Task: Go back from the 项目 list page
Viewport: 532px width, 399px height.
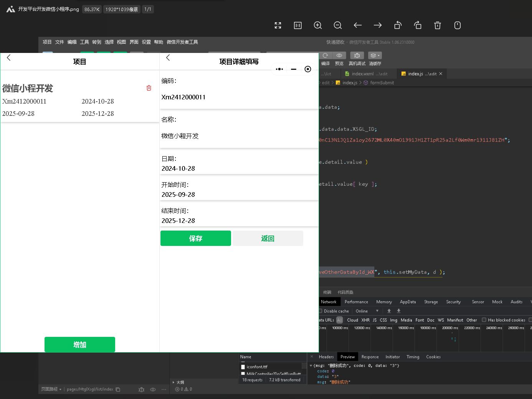Action: click(9, 58)
